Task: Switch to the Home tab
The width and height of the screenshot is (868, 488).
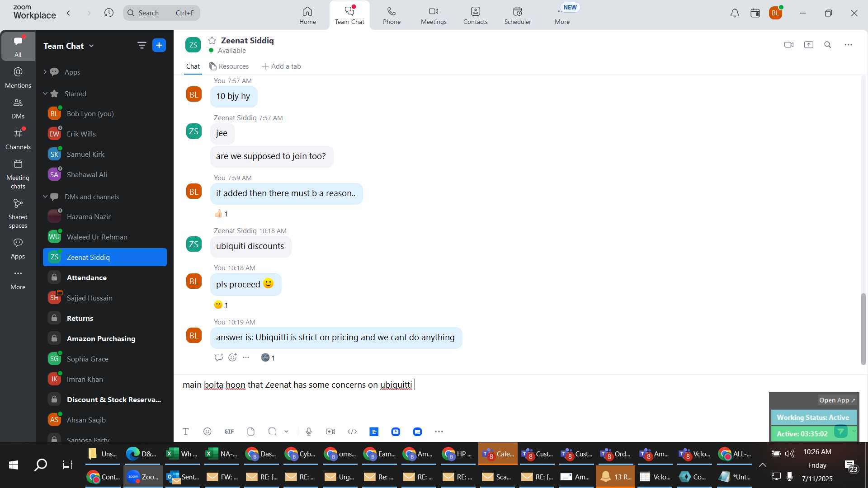Action: coord(307,15)
